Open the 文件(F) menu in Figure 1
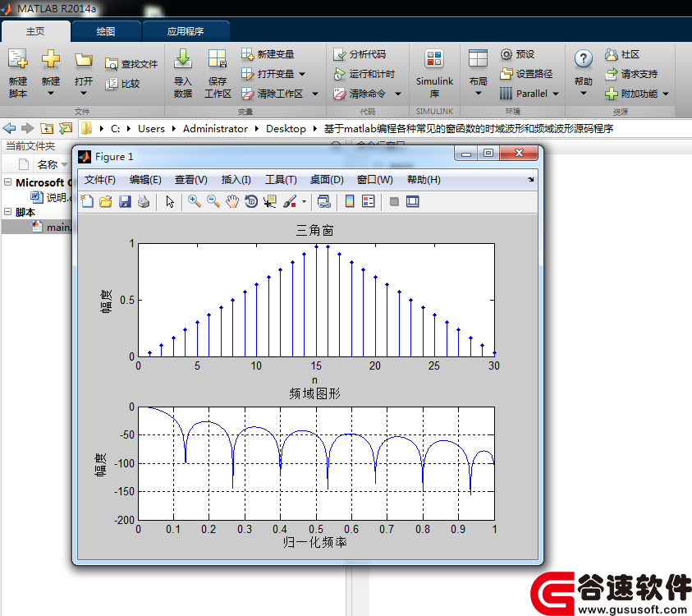Viewport: 692px width, 616px height. click(x=100, y=180)
